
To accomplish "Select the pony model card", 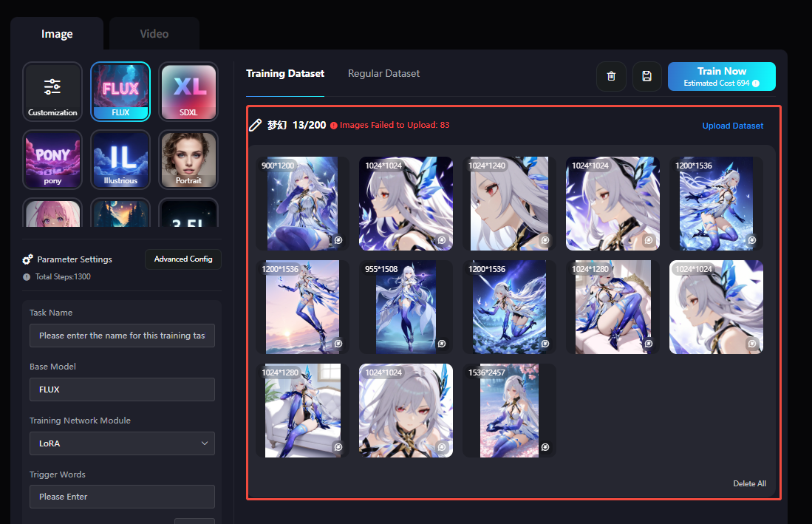I will tap(52, 160).
